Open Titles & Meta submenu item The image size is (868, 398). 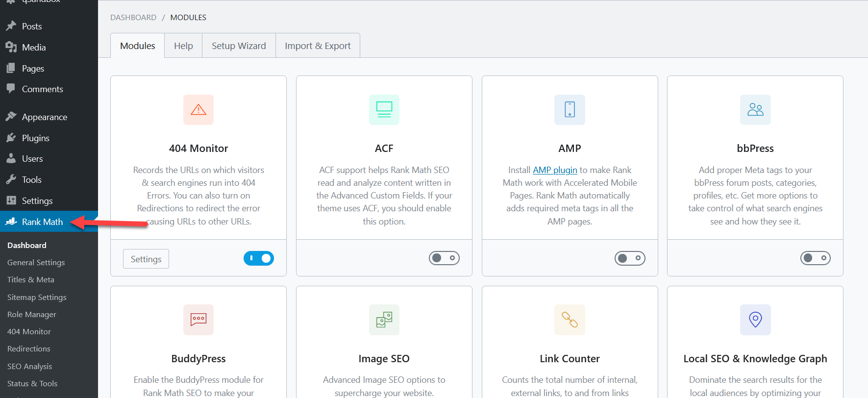coord(31,279)
